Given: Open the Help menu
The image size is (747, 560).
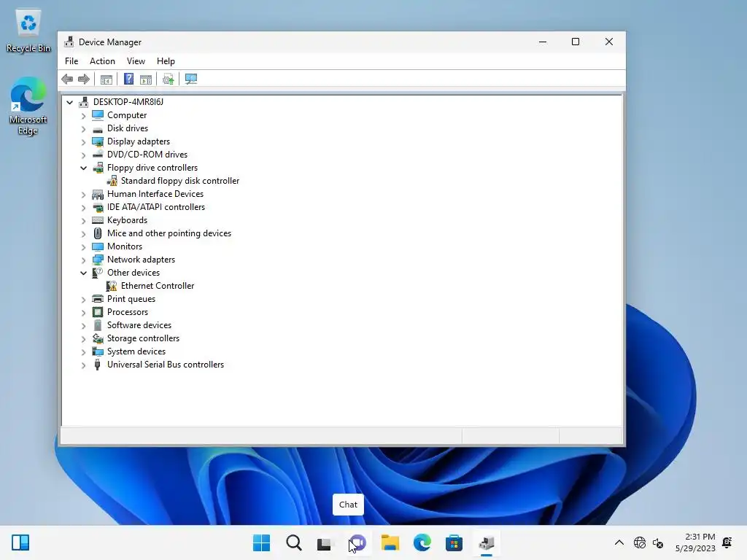Looking at the screenshot, I should pyautogui.click(x=166, y=61).
